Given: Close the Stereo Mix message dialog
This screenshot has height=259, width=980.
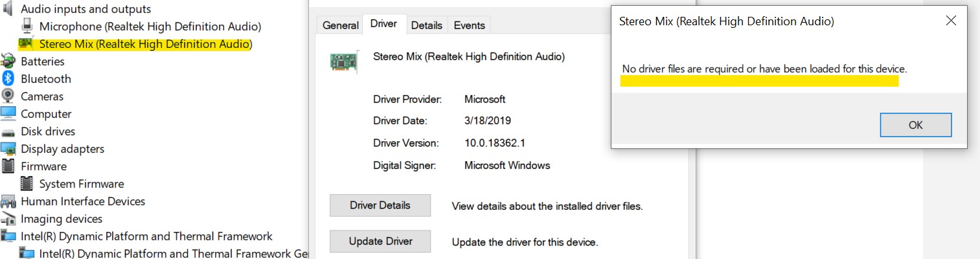Looking at the screenshot, I should pyautogui.click(x=951, y=21).
